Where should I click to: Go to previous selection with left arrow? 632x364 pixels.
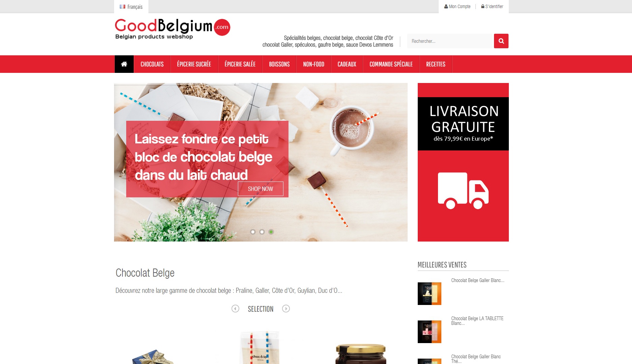(235, 309)
